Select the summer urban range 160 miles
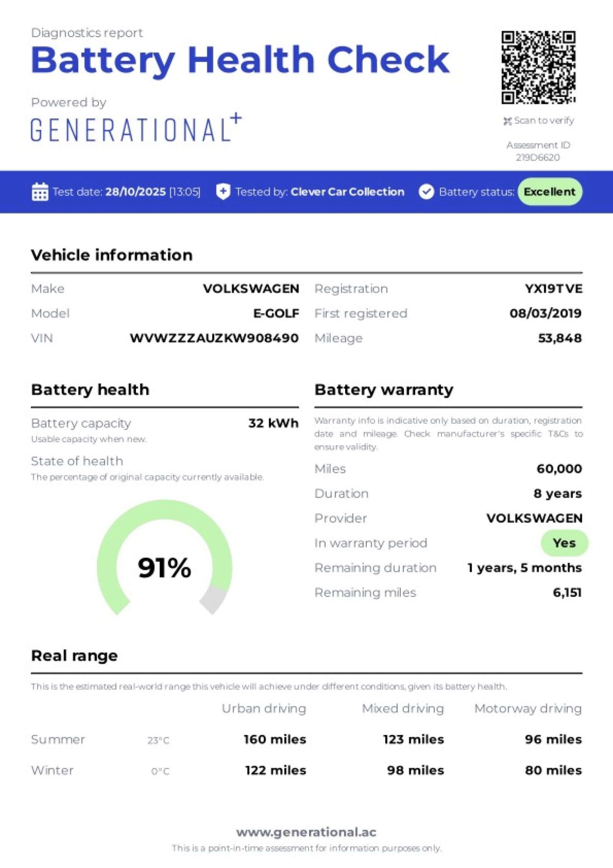The height and width of the screenshot is (868, 613). (x=275, y=739)
